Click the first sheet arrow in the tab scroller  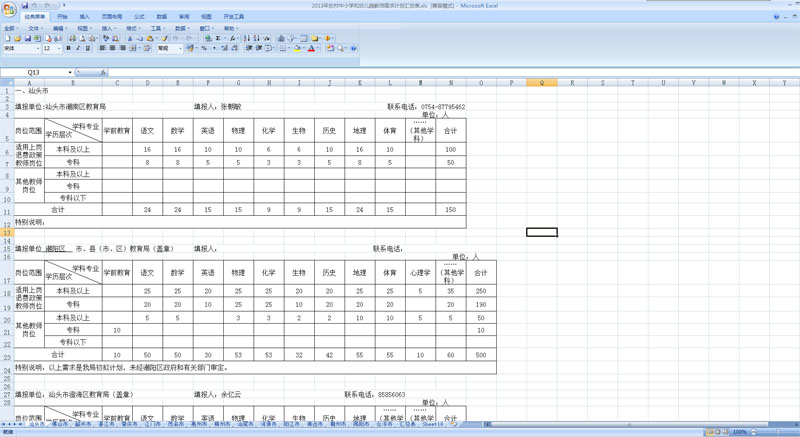[4, 424]
